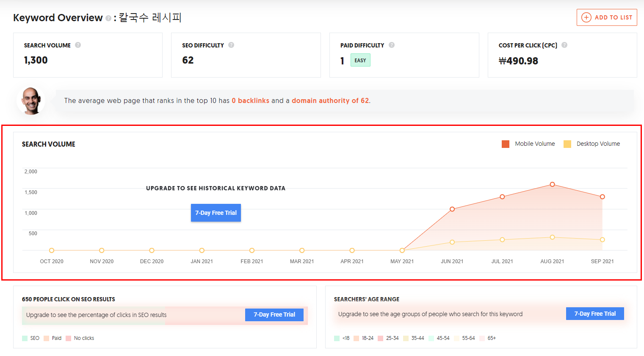Select the AUG 2021 mobile volume data point

coord(552,184)
